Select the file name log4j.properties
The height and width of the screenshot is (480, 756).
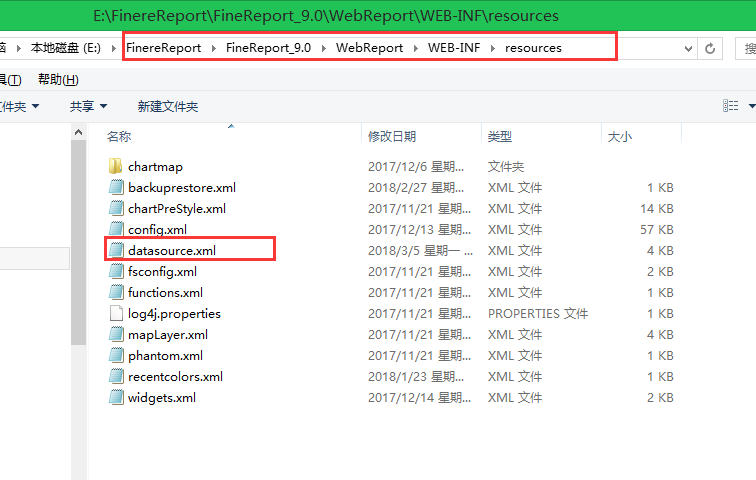(174, 314)
